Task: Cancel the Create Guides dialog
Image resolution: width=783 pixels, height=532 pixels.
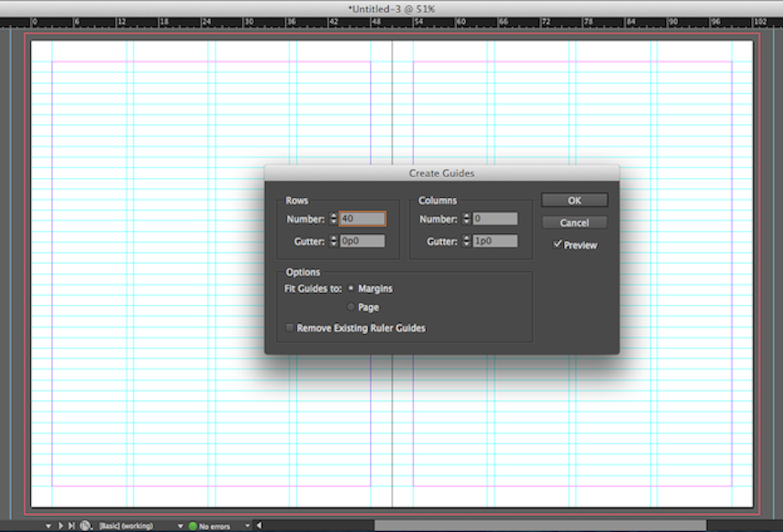Action: click(x=574, y=223)
